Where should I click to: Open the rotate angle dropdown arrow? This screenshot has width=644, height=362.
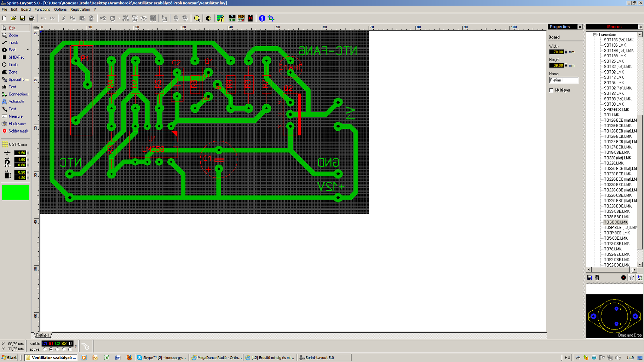point(119,18)
